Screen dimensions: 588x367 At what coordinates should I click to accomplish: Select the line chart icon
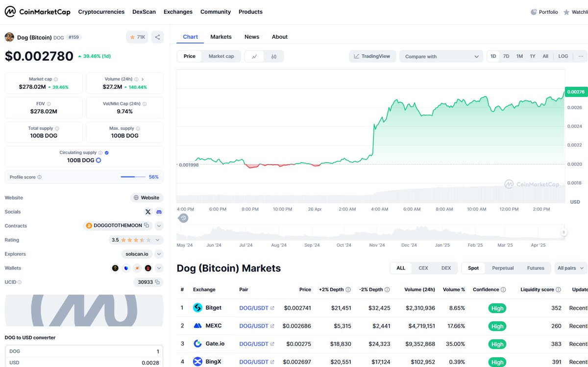point(254,56)
